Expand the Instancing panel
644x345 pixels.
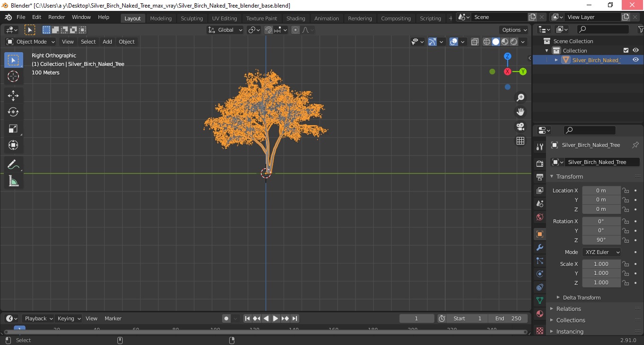click(x=570, y=332)
